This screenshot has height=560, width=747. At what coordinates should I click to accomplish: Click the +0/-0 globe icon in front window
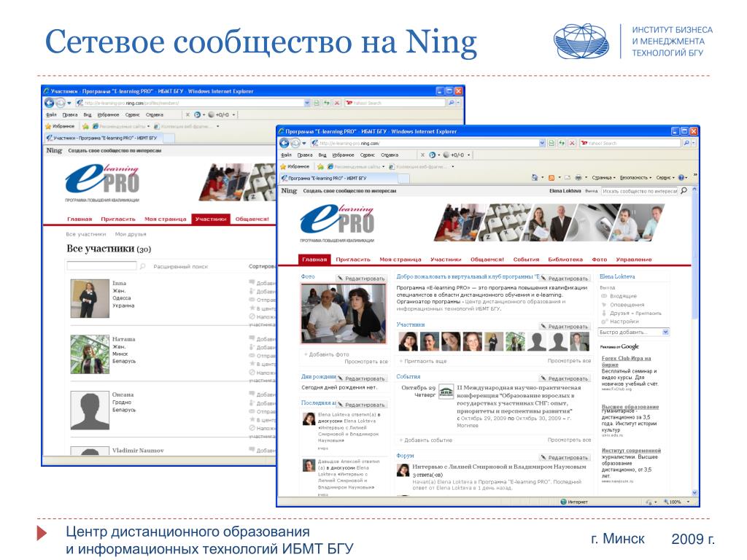[x=446, y=155]
